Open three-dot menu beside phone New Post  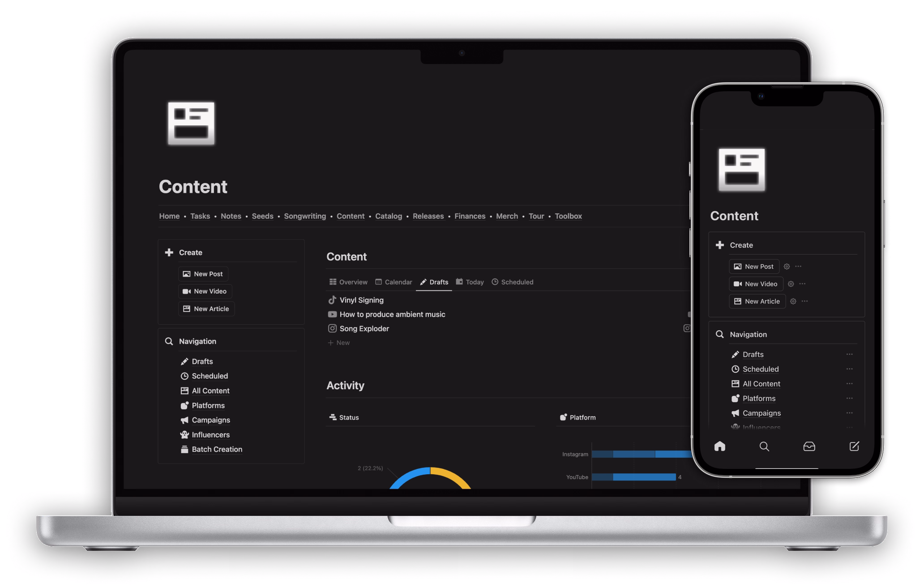(798, 266)
